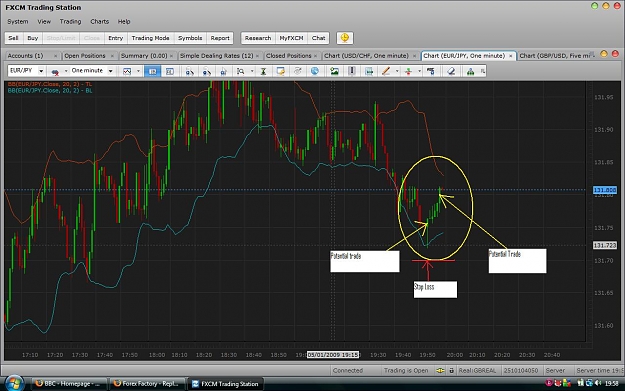This screenshot has height=391, width=625.
Task: Click the MyFXCM button
Action: tap(291, 38)
